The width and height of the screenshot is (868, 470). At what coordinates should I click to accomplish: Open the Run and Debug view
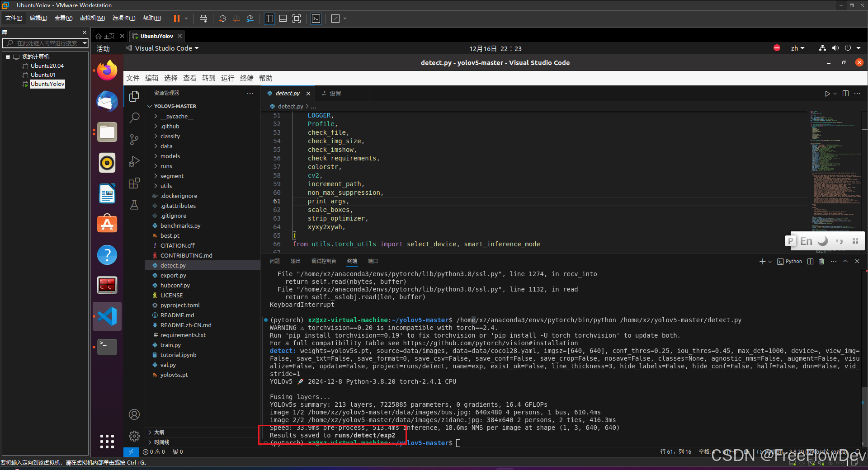[134, 161]
